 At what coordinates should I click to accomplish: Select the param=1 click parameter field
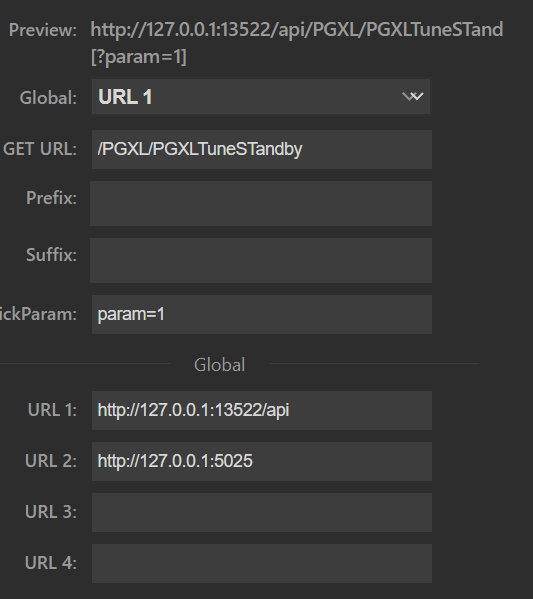(262, 314)
